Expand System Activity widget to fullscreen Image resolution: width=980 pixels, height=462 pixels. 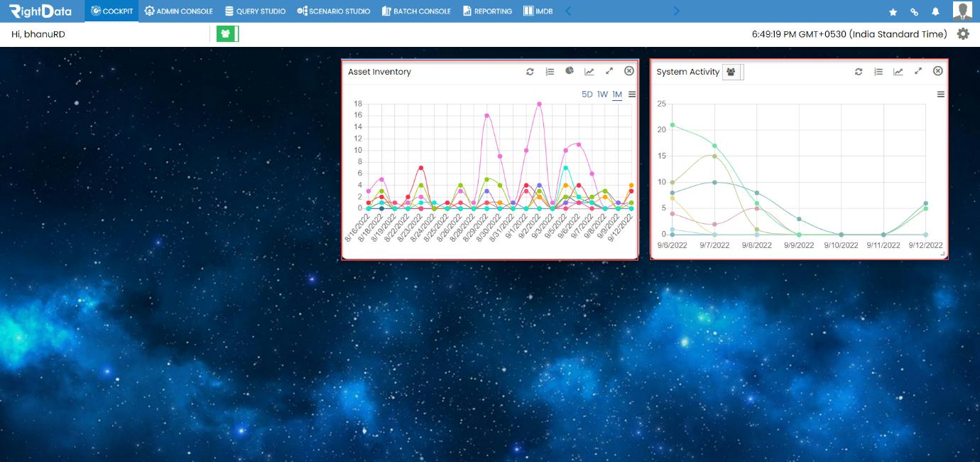[x=918, y=71]
